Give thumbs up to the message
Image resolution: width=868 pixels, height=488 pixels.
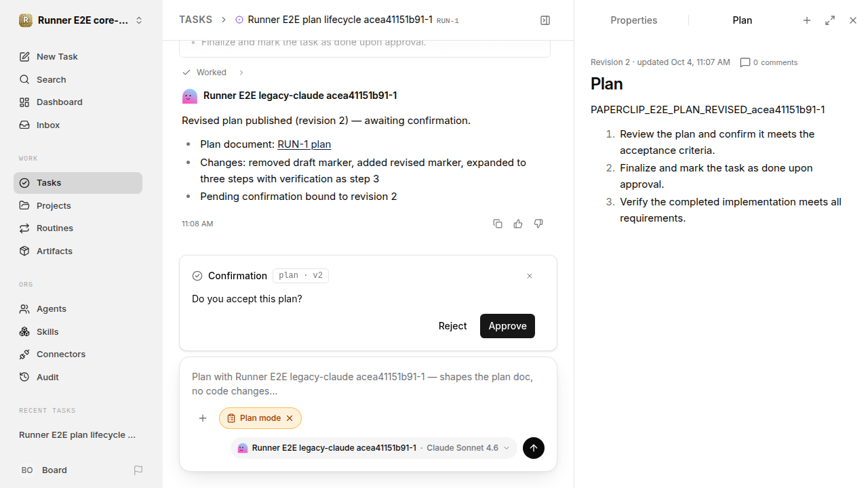click(x=518, y=224)
